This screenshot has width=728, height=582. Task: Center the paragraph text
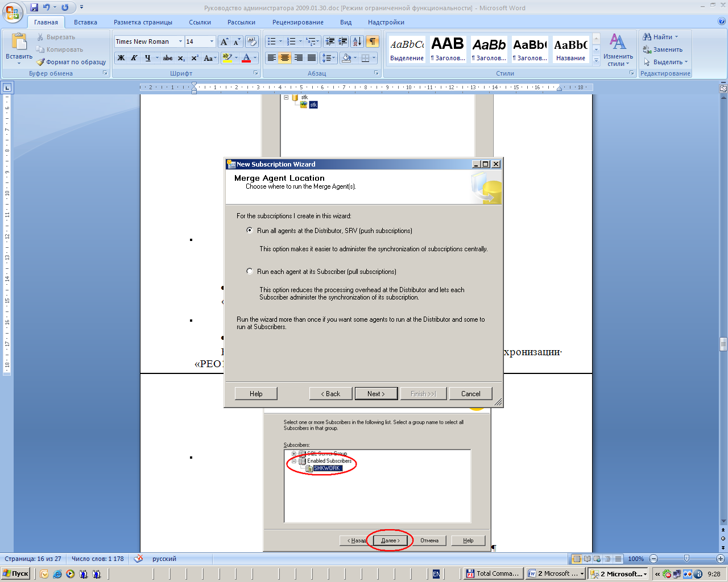(285, 58)
